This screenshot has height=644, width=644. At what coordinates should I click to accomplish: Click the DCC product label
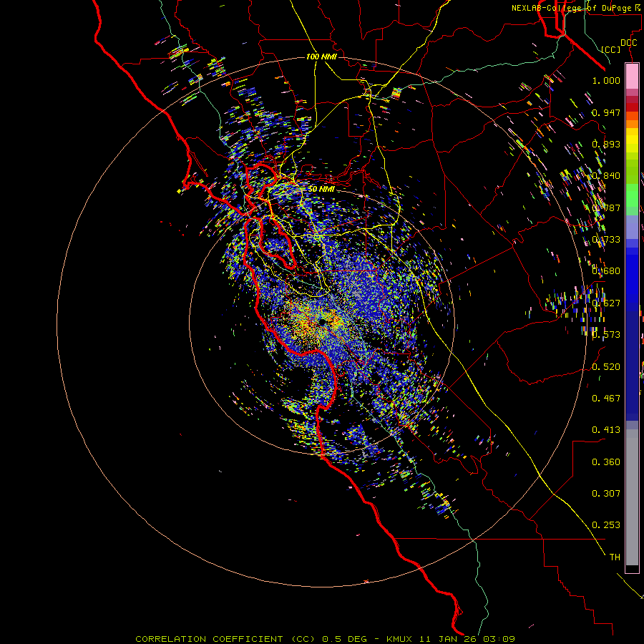coord(628,43)
